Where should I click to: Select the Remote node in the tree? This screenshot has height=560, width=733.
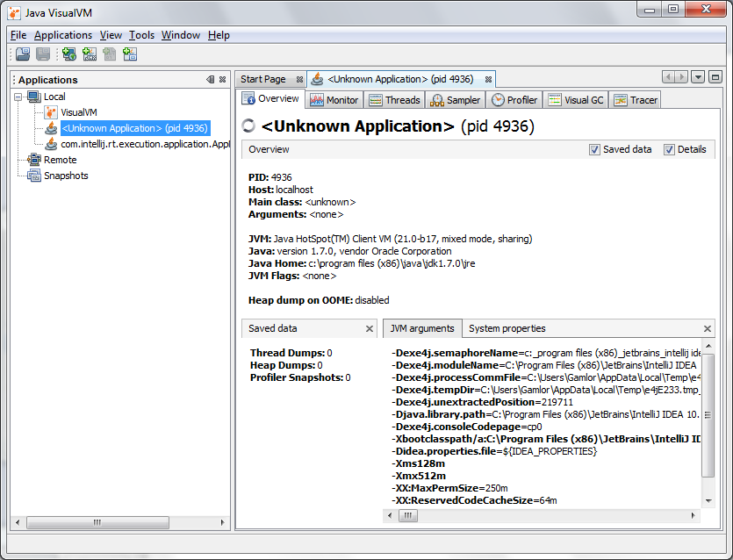[x=60, y=160]
